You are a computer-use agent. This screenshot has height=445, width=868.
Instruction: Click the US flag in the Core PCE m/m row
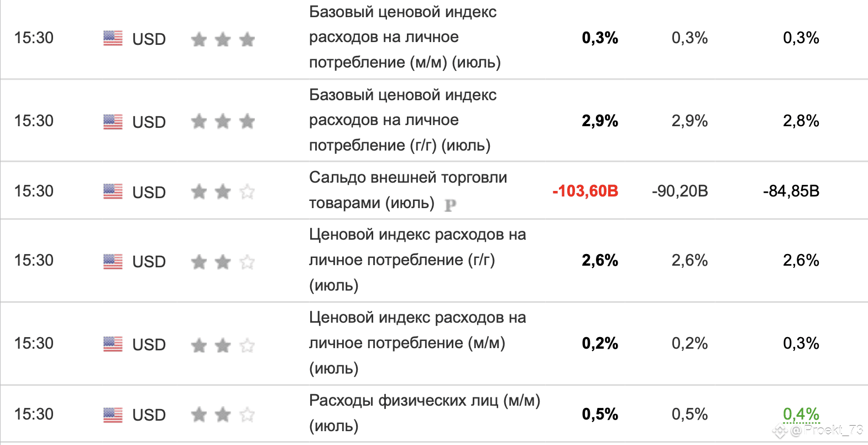pyautogui.click(x=113, y=38)
